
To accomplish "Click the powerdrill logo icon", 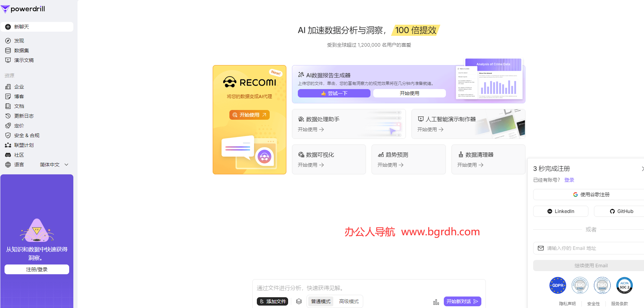I will 5,9.
